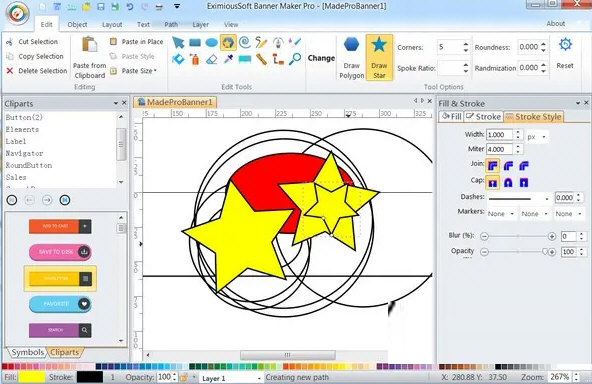The height and width of the screenshot is (384, 592).
Task: Select the teal gradient rectangle tool
Action: [x=245, y=59]
